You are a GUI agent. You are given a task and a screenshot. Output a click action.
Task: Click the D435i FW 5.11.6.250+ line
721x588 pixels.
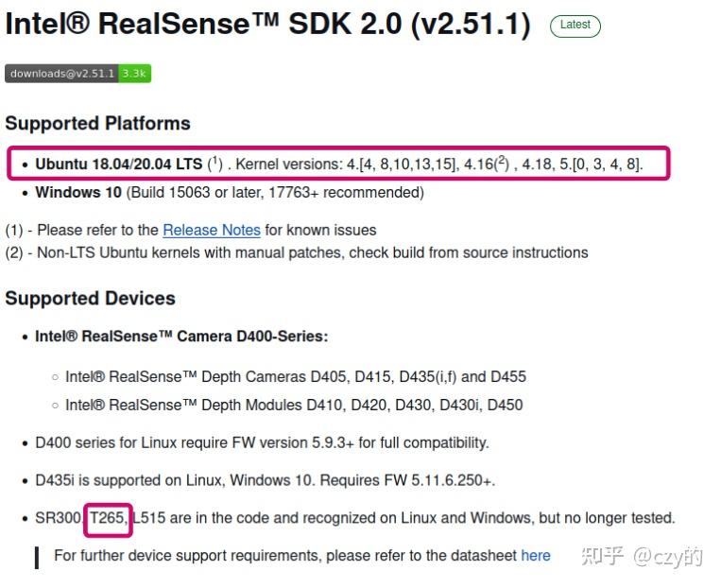[265, 480]
